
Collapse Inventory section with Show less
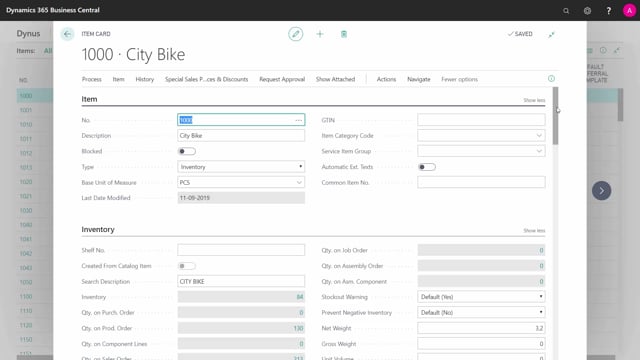point(534,231)
